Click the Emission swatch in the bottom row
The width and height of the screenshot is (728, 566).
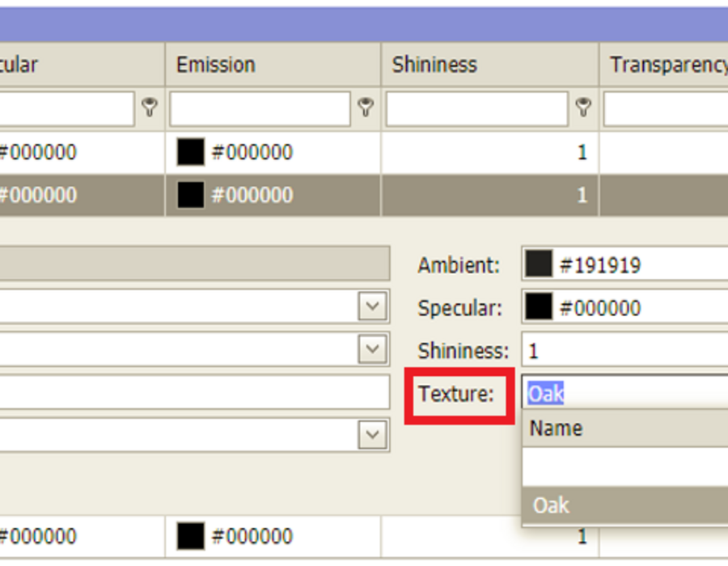pyautogui.click(x=190, y=536)
